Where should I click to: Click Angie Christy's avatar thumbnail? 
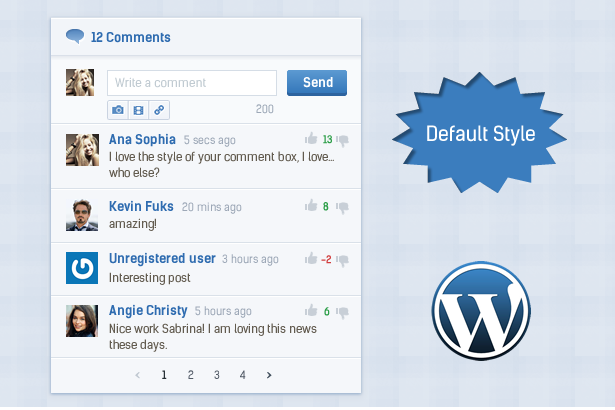tap(82, 321)
